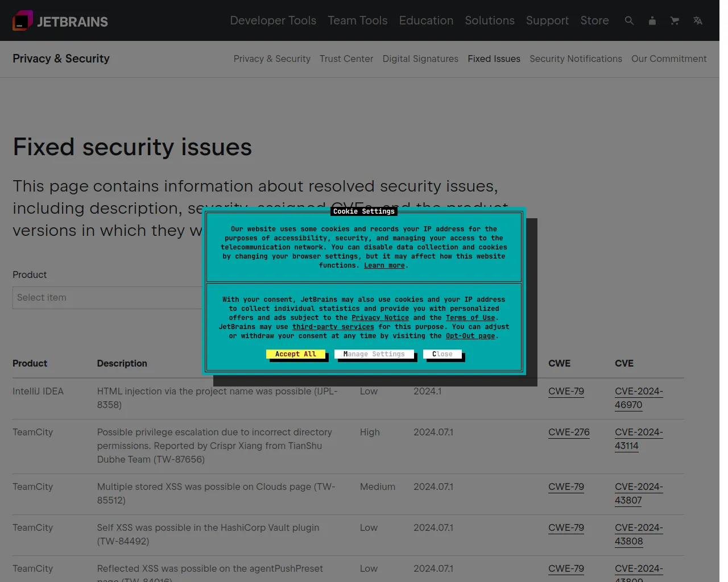Select the Medium severity cell
Screen dimensions: 728x582
click(x=378, y=487)
